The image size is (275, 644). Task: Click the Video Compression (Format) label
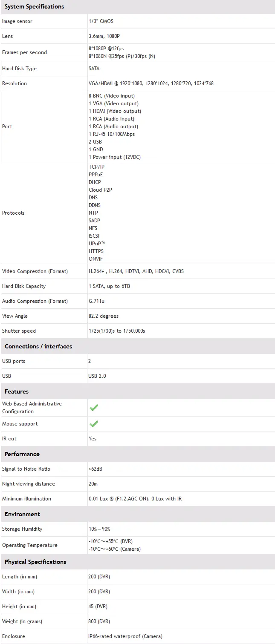click(x=35, y=271)
